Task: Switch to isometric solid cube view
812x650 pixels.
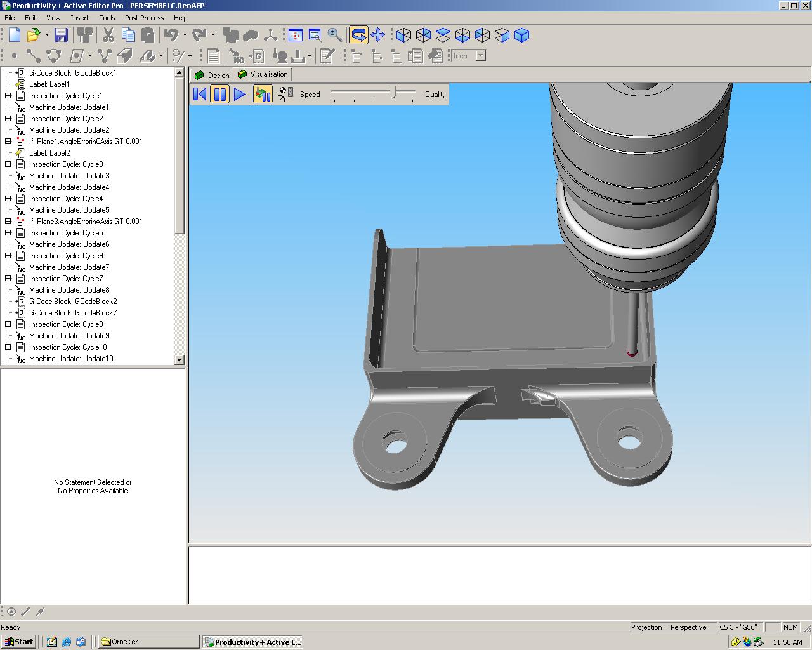Action: pos(521,35)
